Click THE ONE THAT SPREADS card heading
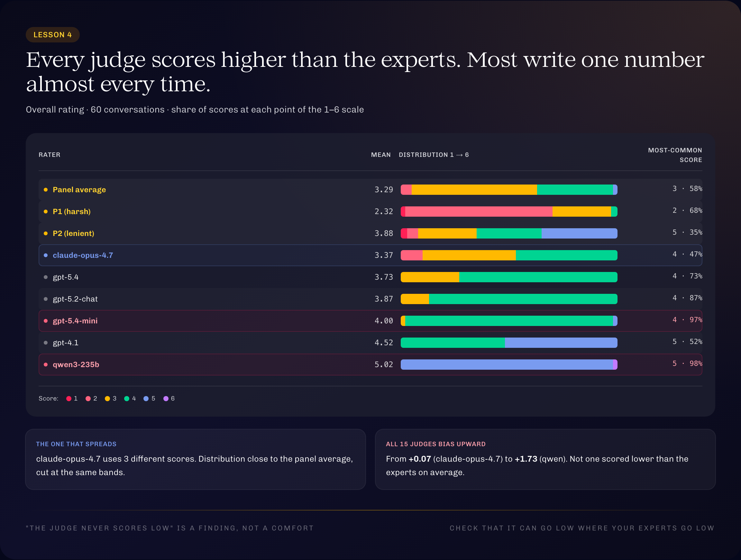The image size is (741, 560). pos(76,444)
